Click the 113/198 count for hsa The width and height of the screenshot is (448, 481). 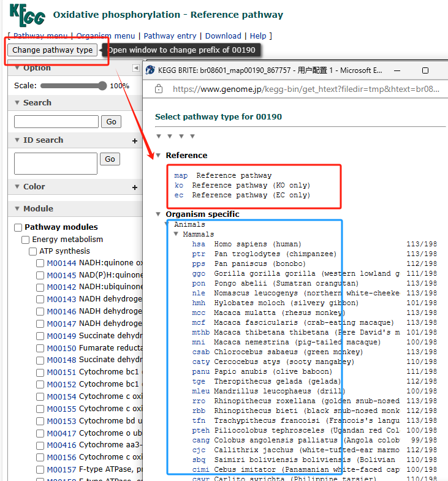(422, 244)
